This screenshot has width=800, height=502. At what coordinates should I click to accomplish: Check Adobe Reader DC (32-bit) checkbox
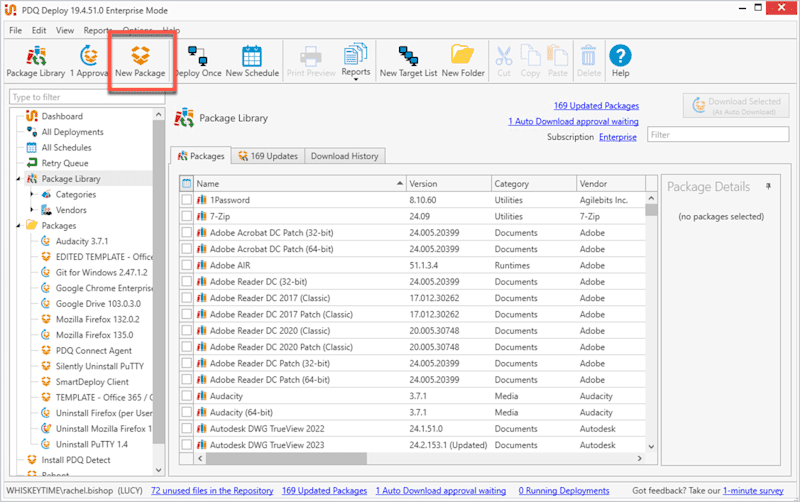click(x=187, y=282)
